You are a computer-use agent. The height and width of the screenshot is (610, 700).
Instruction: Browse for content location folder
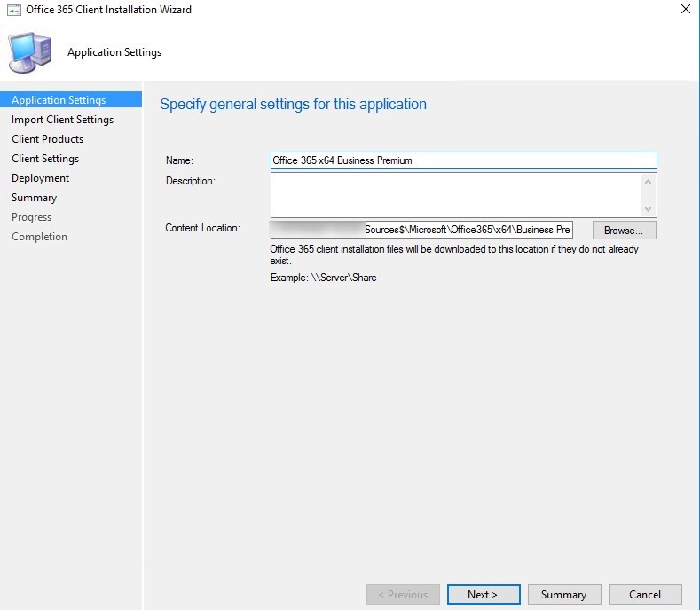tap(624, 231)
